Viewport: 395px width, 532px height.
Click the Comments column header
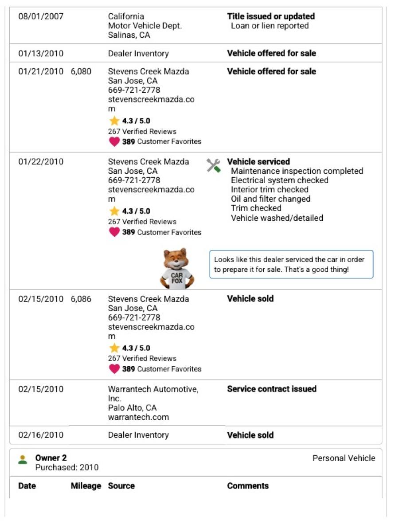point(248,486)
